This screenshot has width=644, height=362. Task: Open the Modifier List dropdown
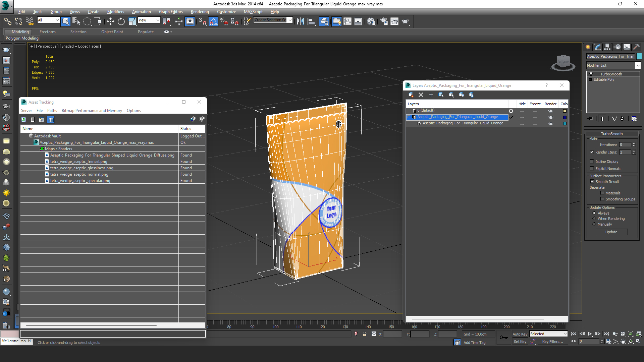point(638,65)
